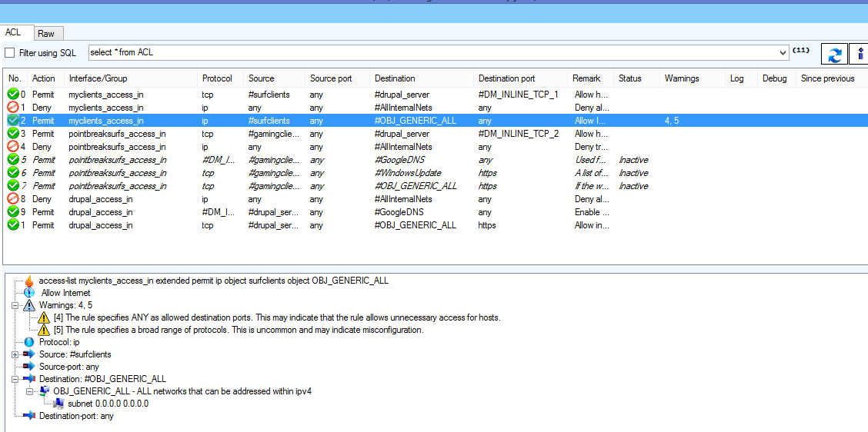Sort by the Warnings column header
Viewport: 868px width, 432px height.
click(692, 78)
